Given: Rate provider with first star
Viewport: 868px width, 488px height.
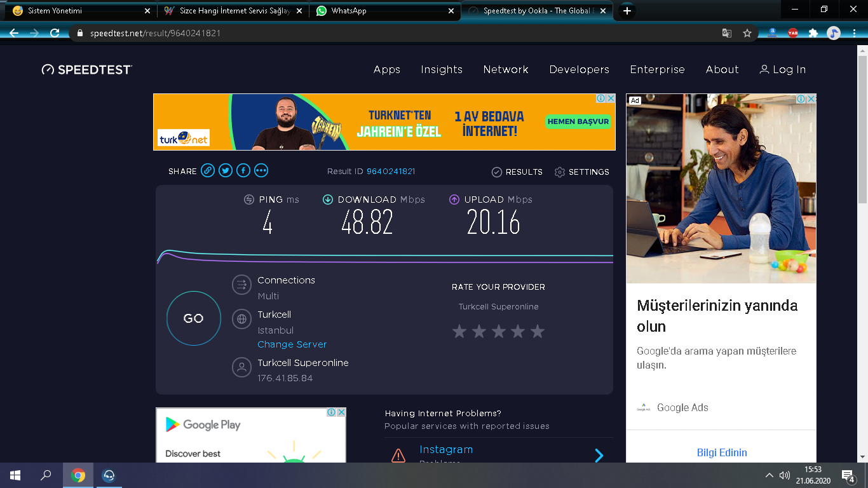Looking at the screenshot, I should [459, 331].
